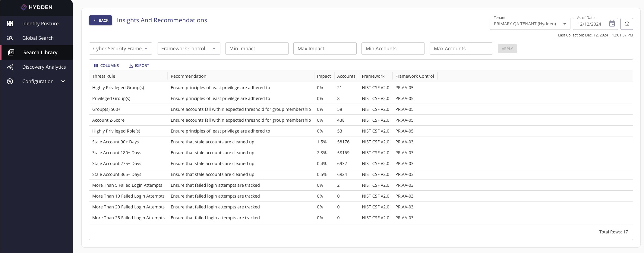Click the Total Rows: 17 label
This screenshot has width=644, height=253.
pyautogui.click(x=613, y=232)
